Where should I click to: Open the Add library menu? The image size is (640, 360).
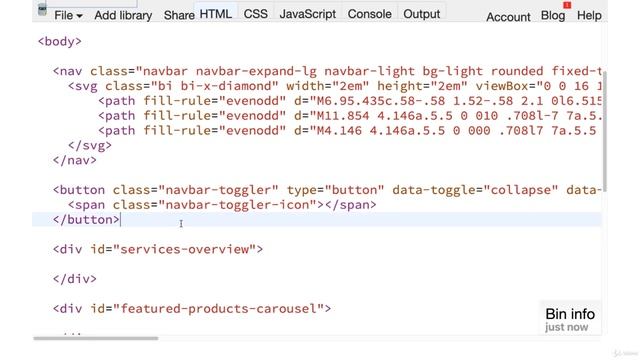(123, 16)
